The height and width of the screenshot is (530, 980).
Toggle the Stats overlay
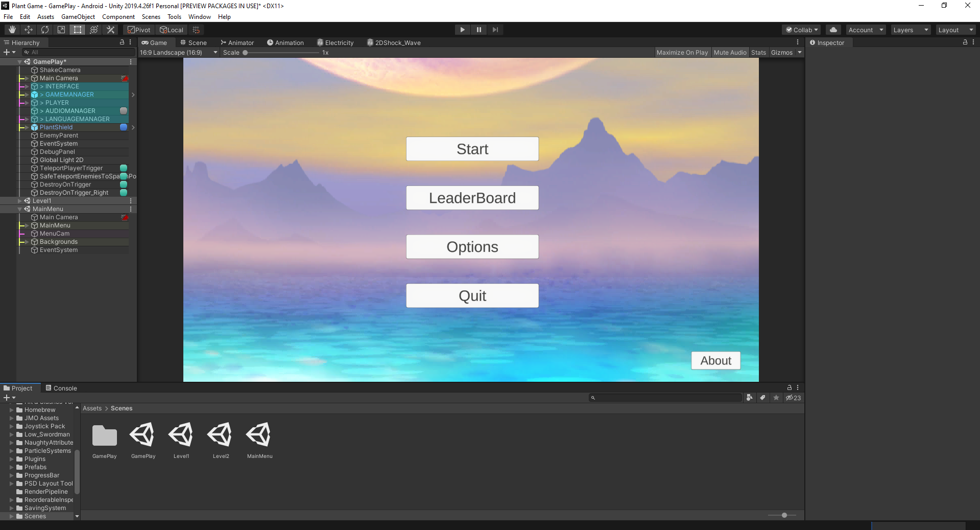click(758, 53)
